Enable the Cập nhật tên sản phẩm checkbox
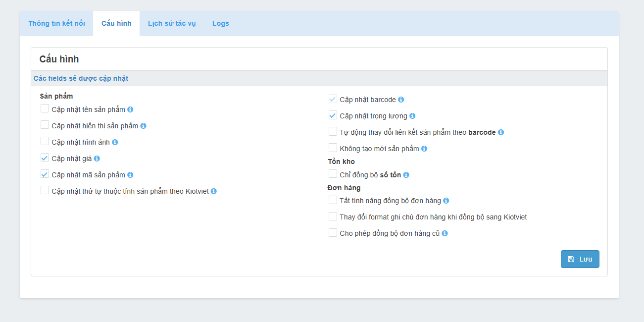The image size is (644, 322). click(x=45, y=109)
